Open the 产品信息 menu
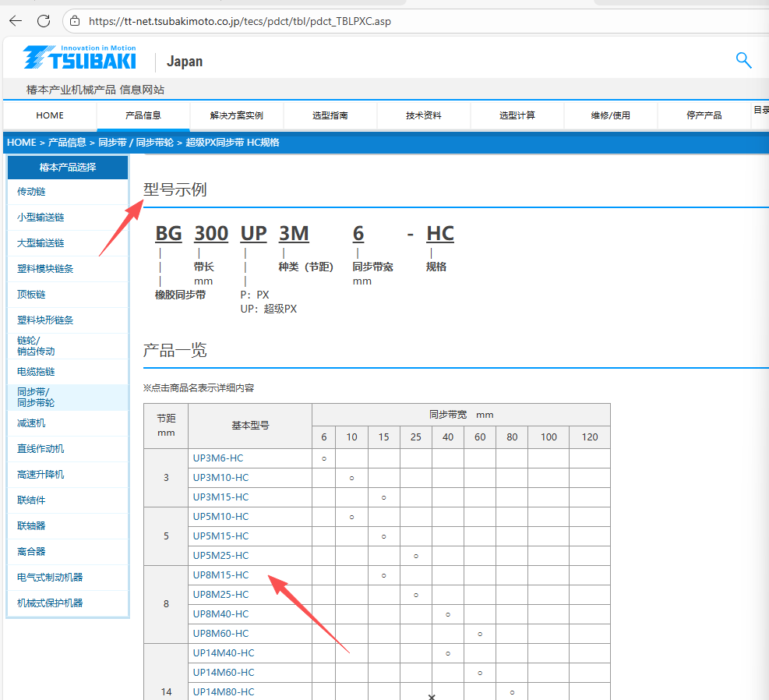 click(x=143, y=115)
